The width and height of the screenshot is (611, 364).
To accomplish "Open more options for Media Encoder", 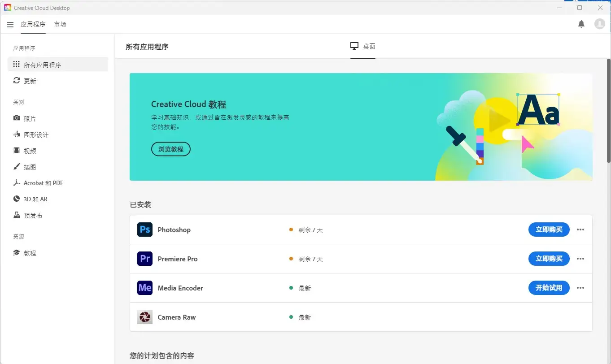I will (580, 288).
